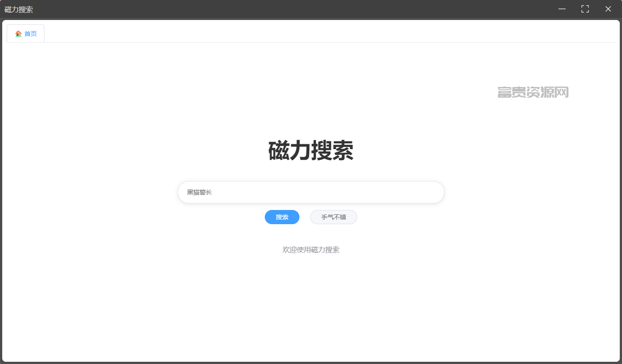Try the 手气不错 lucky button
Viewport: 622px width, 364px height.
pyautogui.click(x=334, y=217)
